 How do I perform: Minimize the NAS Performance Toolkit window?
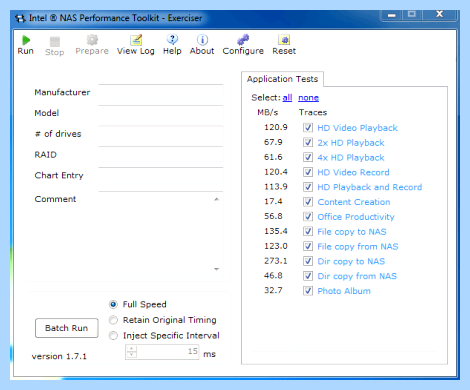point(392,15)
